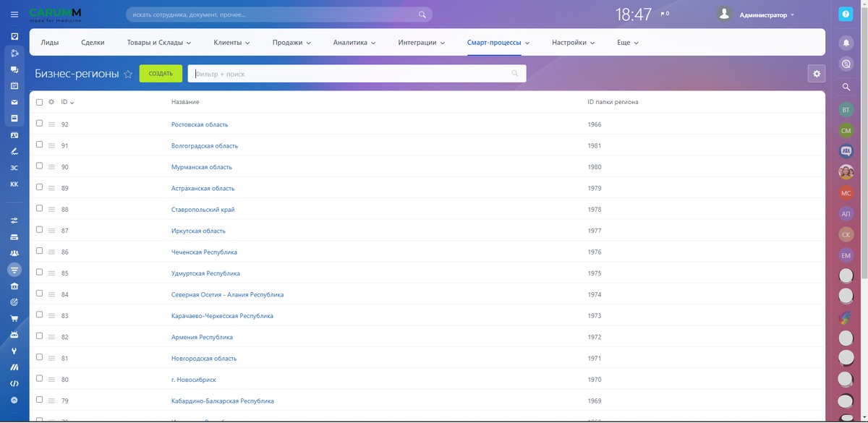Open the sliders settings icon in sidebar
The height and width of the screenshot is (423, 868).
14,221
